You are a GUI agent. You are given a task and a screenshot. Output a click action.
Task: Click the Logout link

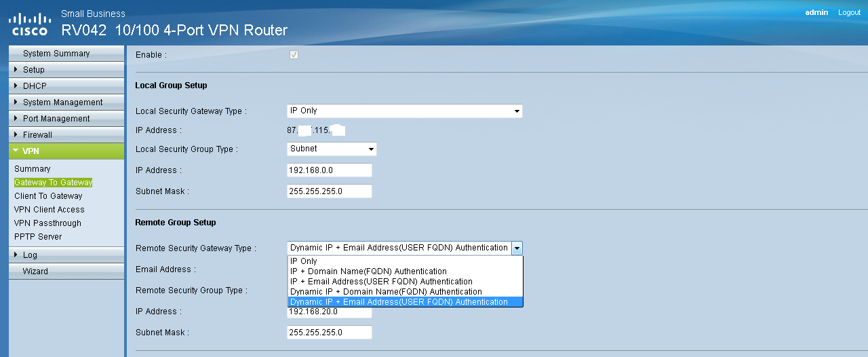coord(849,13)
